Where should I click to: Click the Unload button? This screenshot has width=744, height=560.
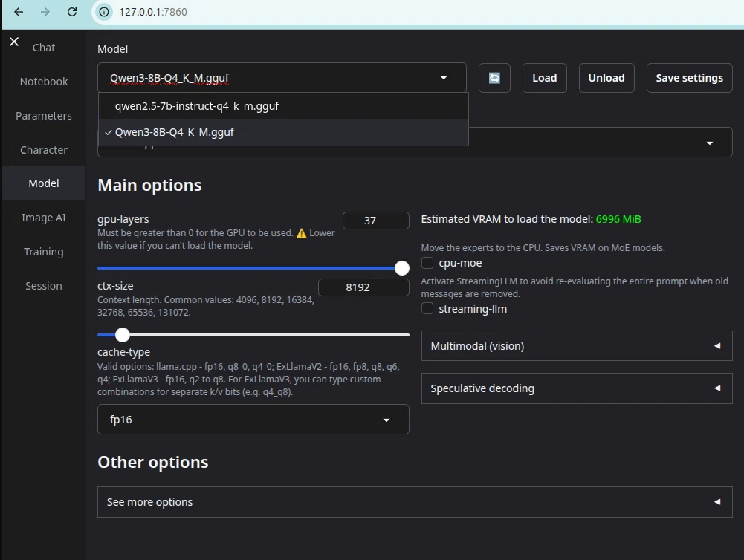click(606, 78)
